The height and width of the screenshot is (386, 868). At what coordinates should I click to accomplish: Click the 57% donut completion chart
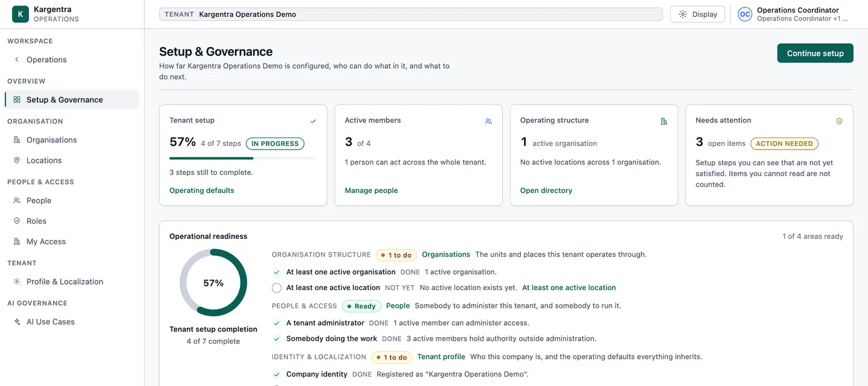(x=213, y=283)
